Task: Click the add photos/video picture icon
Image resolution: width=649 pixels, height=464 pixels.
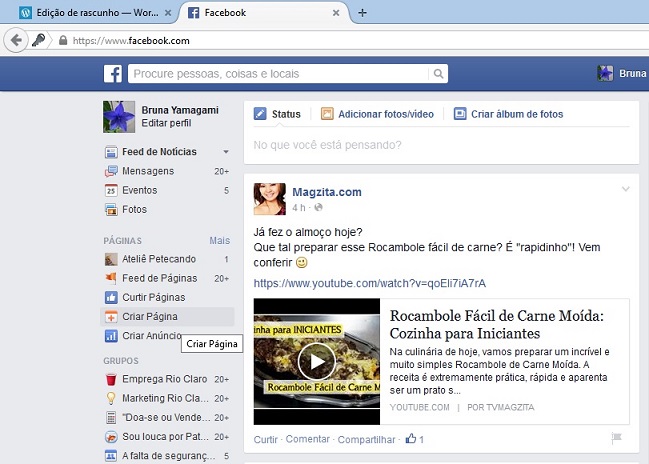Action: 327,114
